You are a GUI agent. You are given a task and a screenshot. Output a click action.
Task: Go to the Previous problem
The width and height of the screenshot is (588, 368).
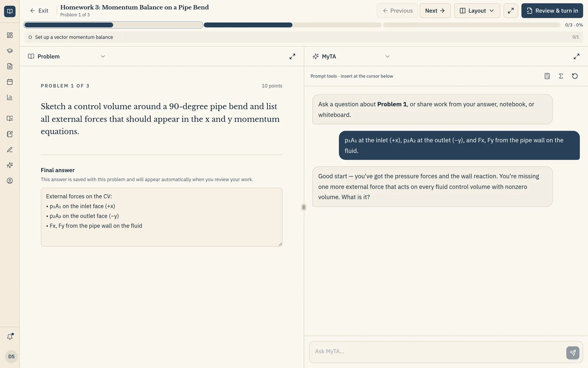(397, 11)
